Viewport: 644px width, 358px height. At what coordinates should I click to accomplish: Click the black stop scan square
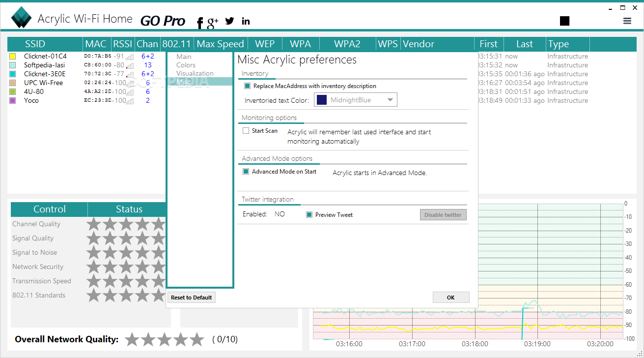point(564,21)
